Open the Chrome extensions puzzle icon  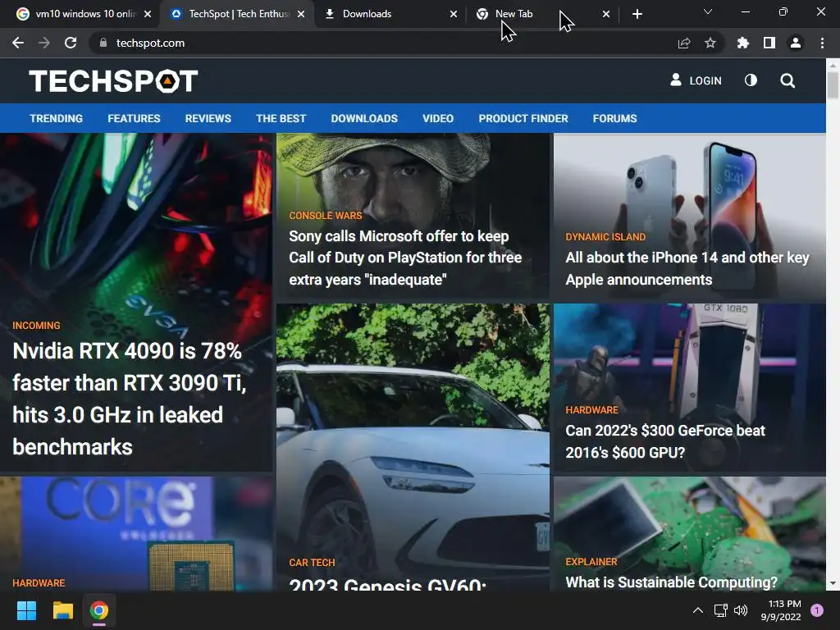click(x=743, y=43)
